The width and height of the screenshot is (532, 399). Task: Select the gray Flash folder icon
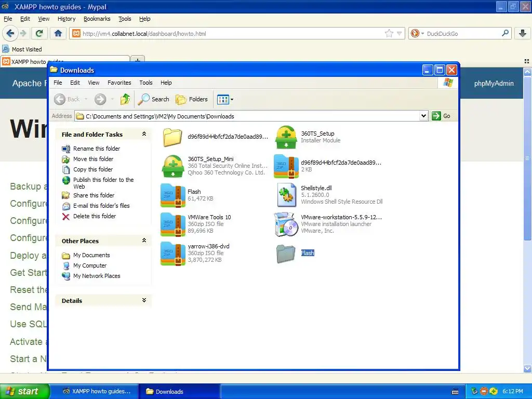[x=285, y=254]
